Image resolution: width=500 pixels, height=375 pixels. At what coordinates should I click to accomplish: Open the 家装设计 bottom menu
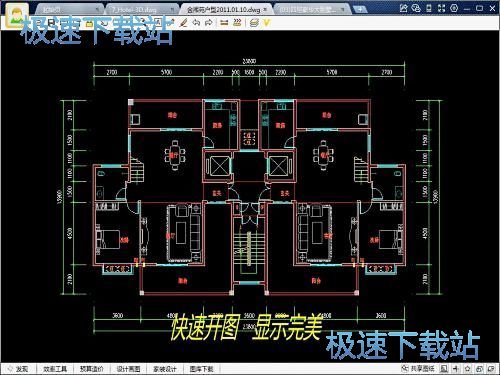(165, 369)
